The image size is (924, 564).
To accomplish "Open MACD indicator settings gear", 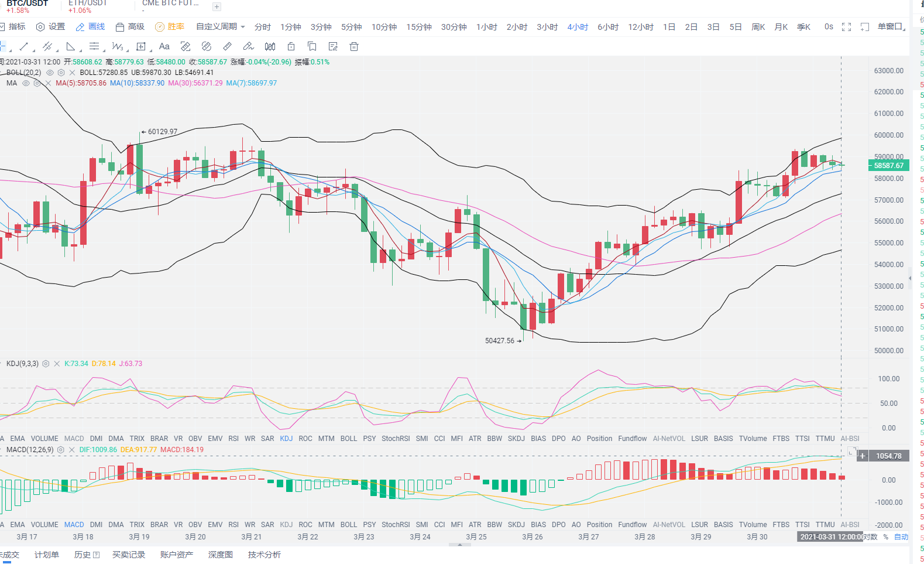I will (x=60, y=450).
